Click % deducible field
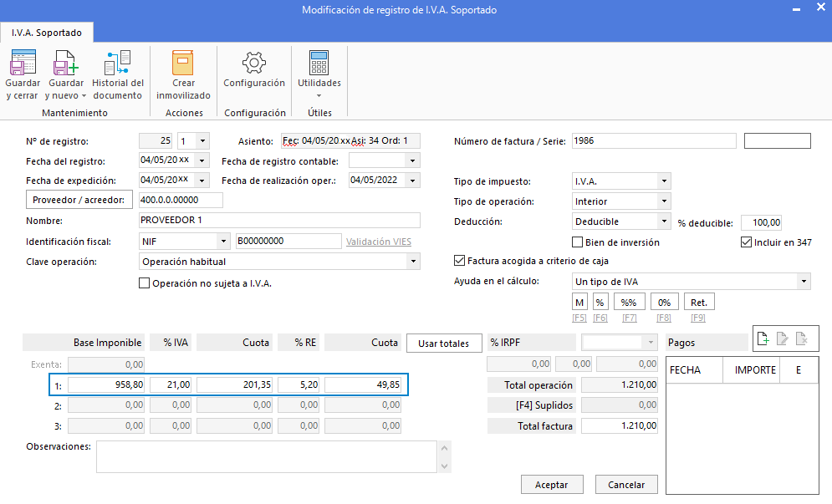 (762, 222)
